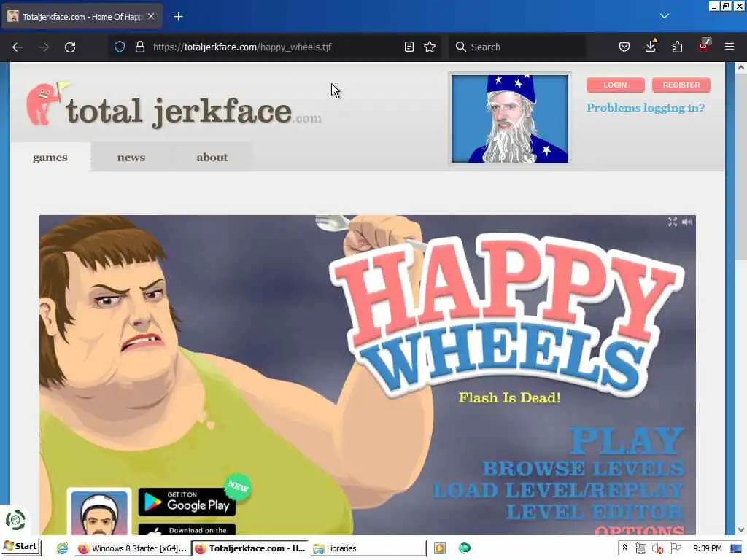Viewport: 747px width, 560px height.
Task: Show hidden tray icons arrow
Action: (x=624, y=548)
